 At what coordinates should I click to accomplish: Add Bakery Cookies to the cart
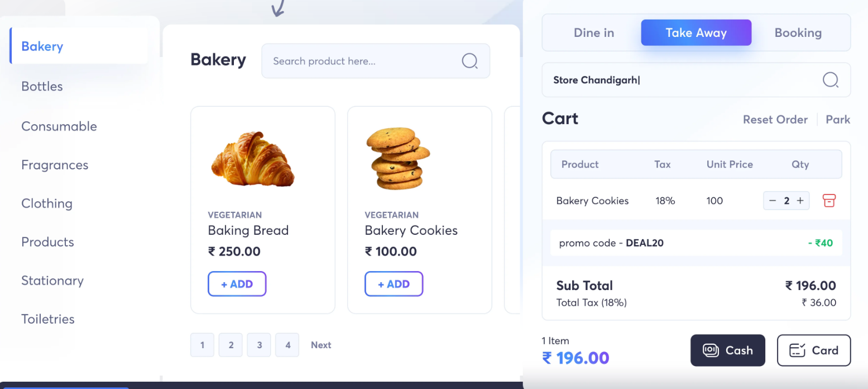tap(394, 283)
